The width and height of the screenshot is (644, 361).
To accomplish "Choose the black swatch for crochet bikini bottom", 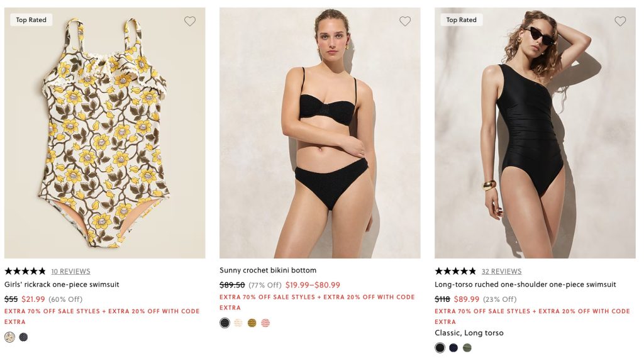I will point(225,323).
